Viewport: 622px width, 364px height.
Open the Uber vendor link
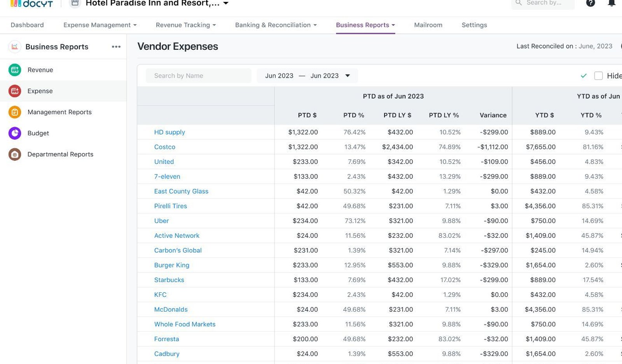161,221
